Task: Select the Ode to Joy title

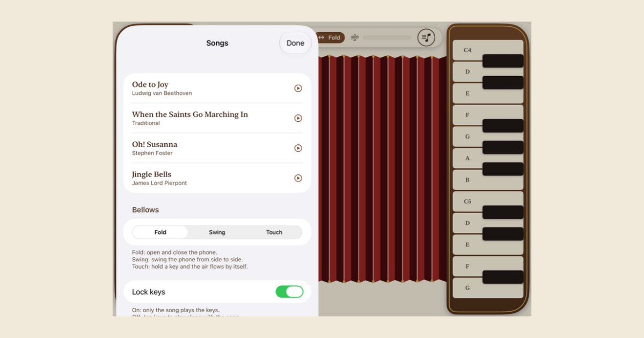Action: tap(150, 84)
